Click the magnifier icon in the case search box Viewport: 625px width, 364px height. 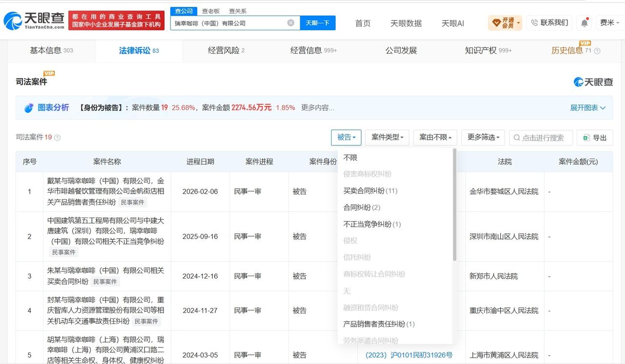pos(517,138)
